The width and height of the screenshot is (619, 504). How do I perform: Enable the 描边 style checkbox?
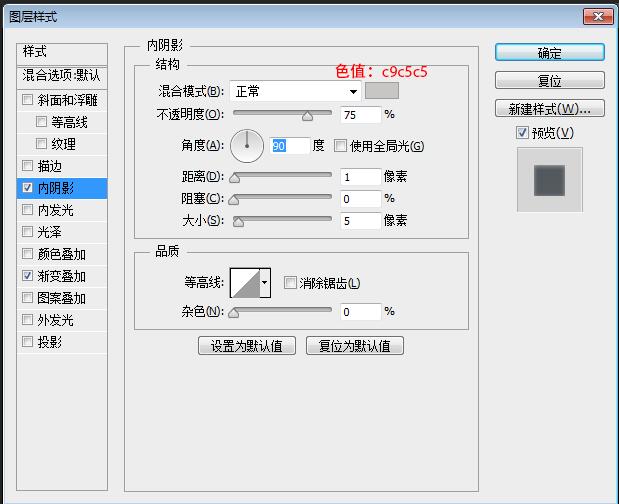coord(27,165)
